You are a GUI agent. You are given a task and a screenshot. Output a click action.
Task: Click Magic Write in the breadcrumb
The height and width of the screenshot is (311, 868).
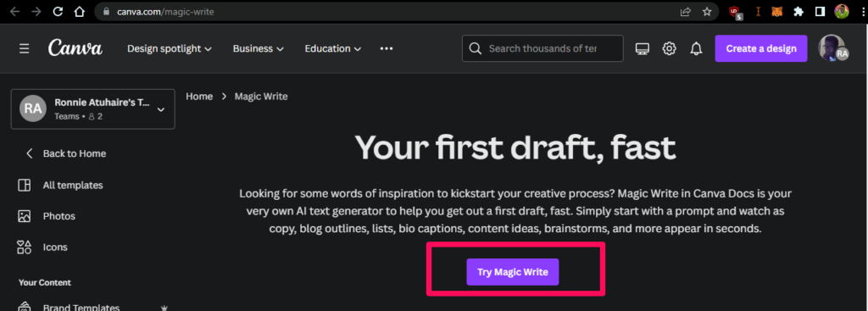[261, 97]
